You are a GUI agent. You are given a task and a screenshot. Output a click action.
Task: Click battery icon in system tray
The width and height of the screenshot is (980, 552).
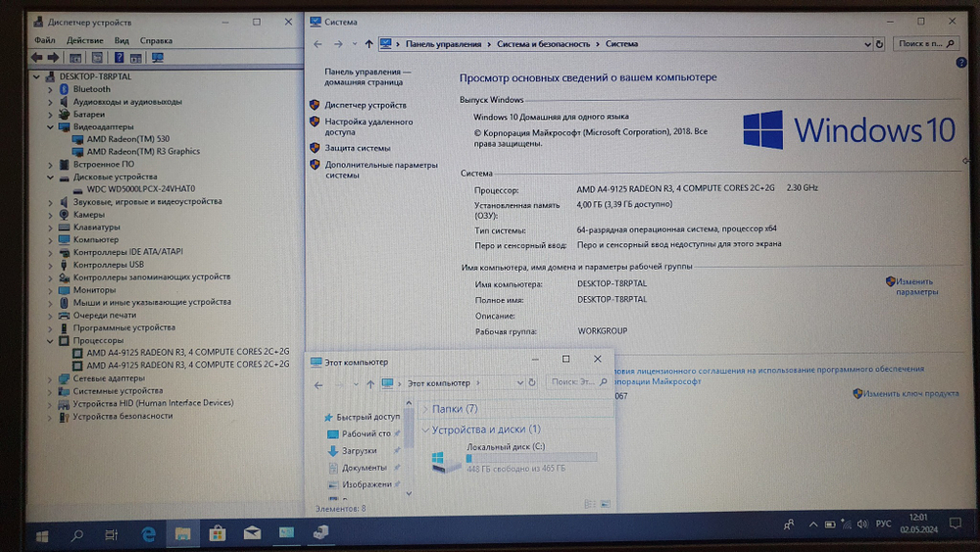(x=830, y=524)
